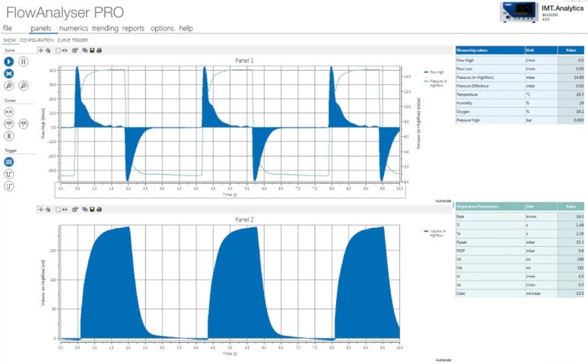Open the trending menu

coord(105,28)
